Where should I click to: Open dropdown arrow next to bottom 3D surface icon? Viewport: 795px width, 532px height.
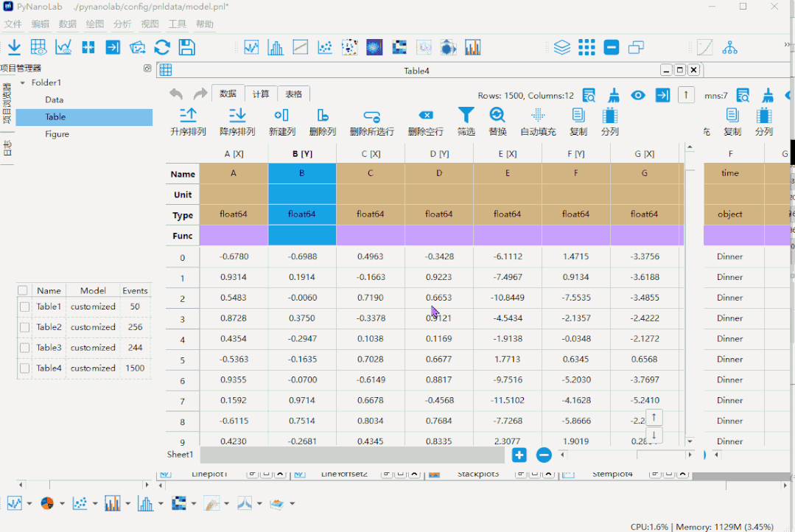(x=292, y=503)
